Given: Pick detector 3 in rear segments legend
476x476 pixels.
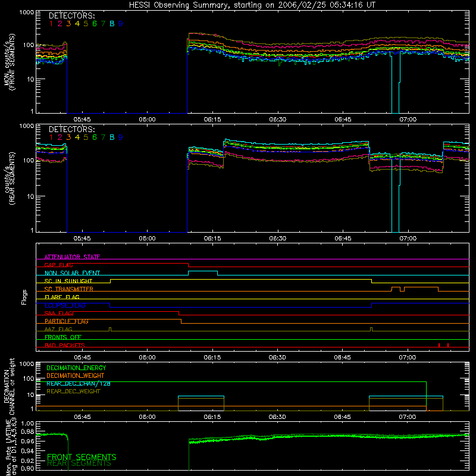Looking at the screenshot, I should click(68, 137).
